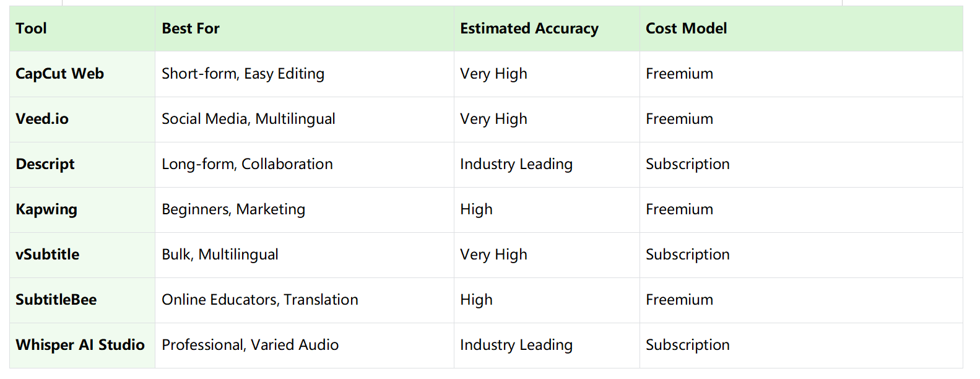The width and height of the screenshot is (980, 379).
Task: Click the vSubtitle row label
Action: coord(48,255)
